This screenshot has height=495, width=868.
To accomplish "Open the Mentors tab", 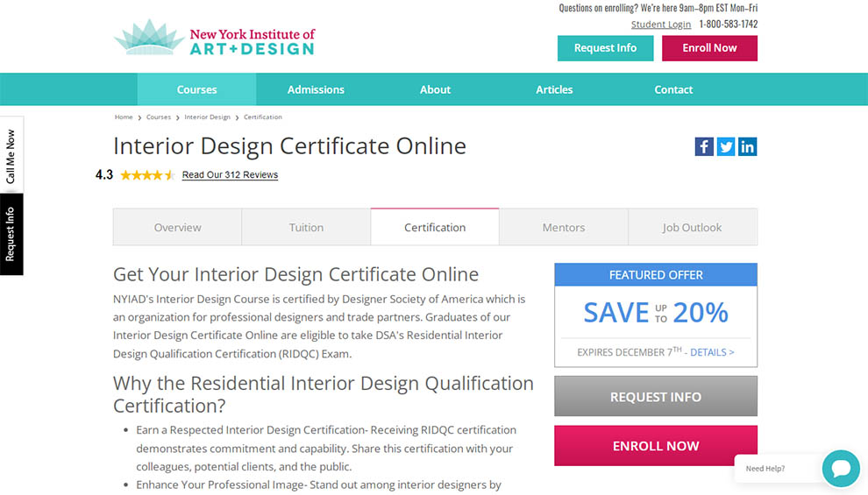I will (x=563, y=227).
